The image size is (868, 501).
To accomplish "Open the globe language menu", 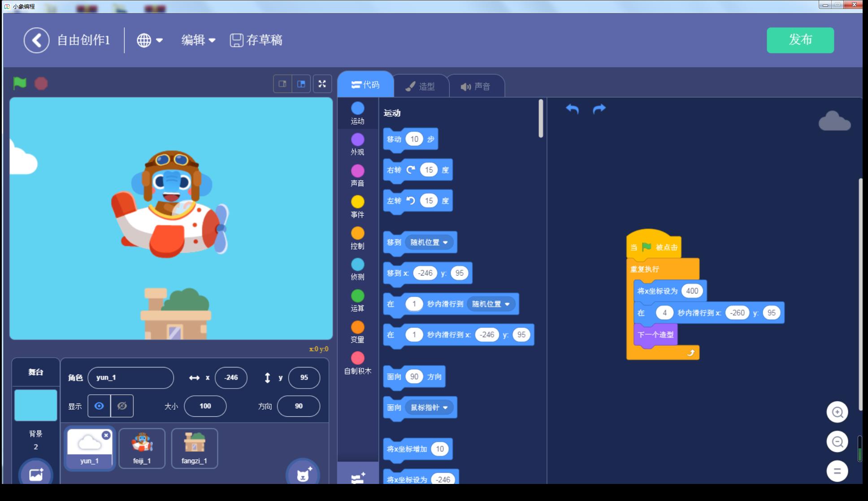I will 149,40.
